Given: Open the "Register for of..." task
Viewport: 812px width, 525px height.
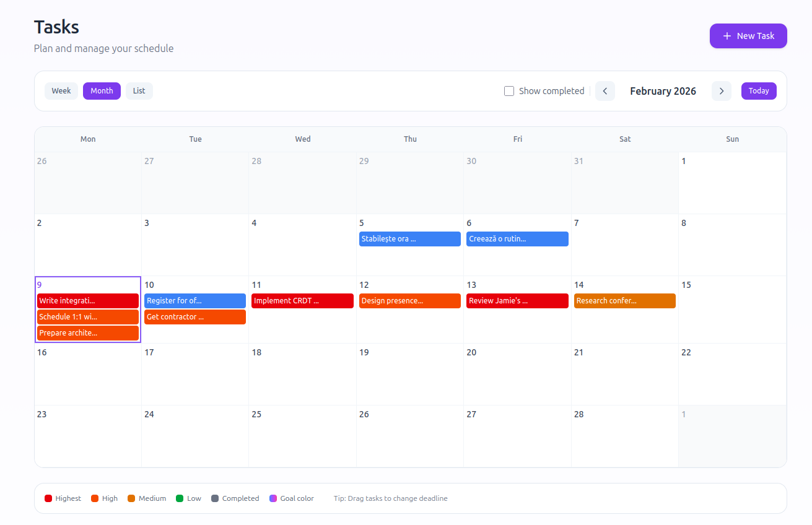Looking at the screenshot, I should click(x=195, y=301).
